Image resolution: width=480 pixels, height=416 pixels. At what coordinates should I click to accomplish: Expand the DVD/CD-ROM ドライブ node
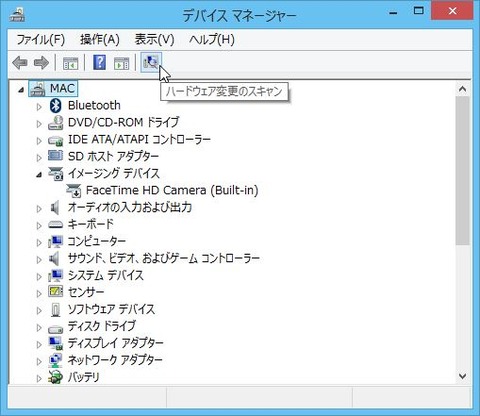tap(39, 124)
